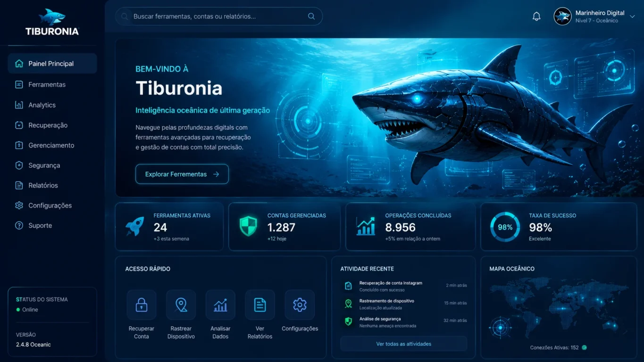Open Configurações gear in Acesso Rápido
The width and height of the screenshot is (644, 362).
click(x=300, y=305)
